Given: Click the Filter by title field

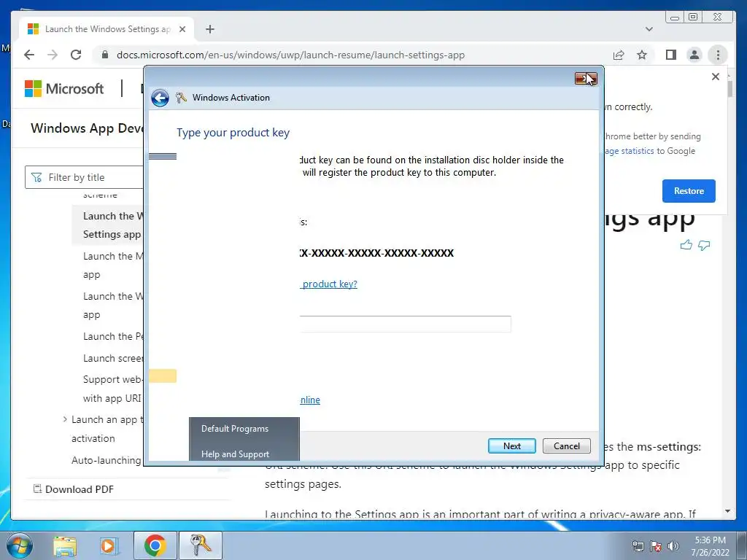Looking at the screenshot, I should click(85, 178).
